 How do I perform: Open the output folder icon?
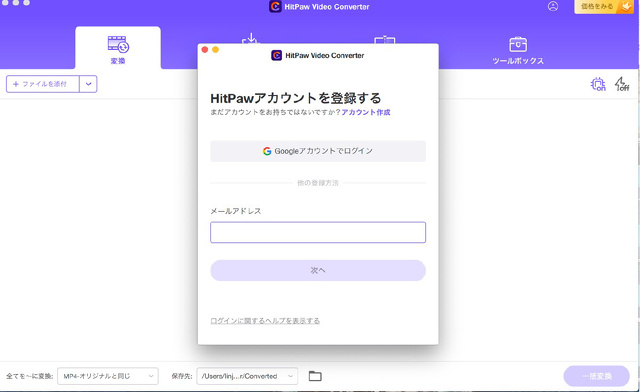pyautogui.click(x=315, y=376)
